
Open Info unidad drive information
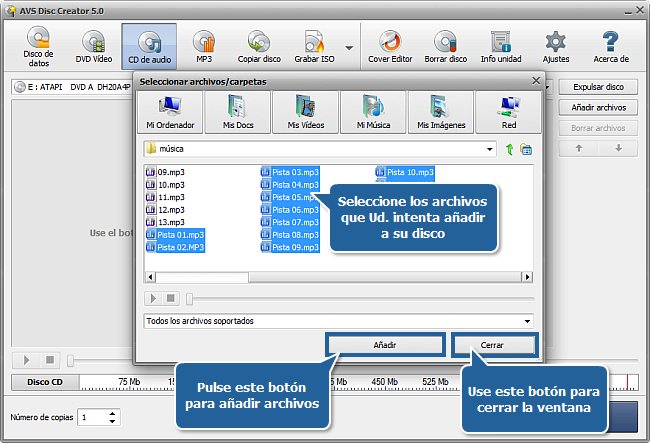pos(500,46)
